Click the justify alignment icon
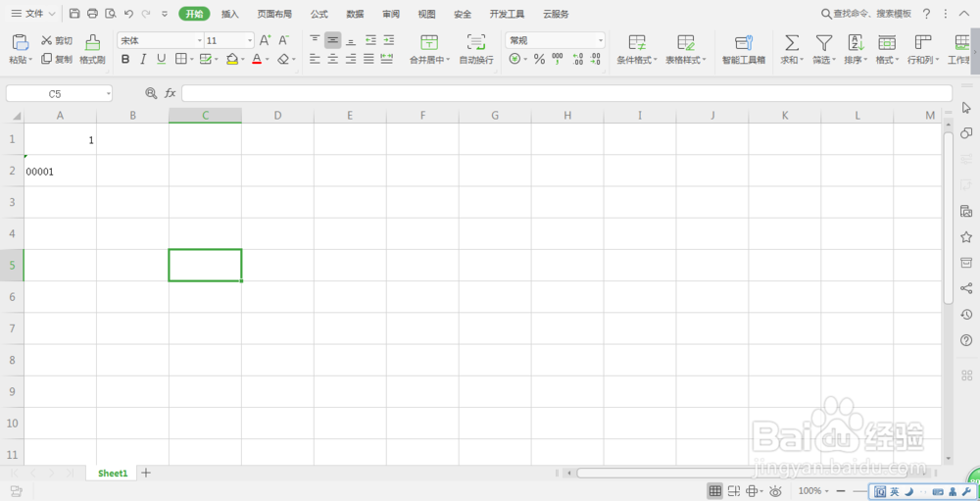 [369, 59]
